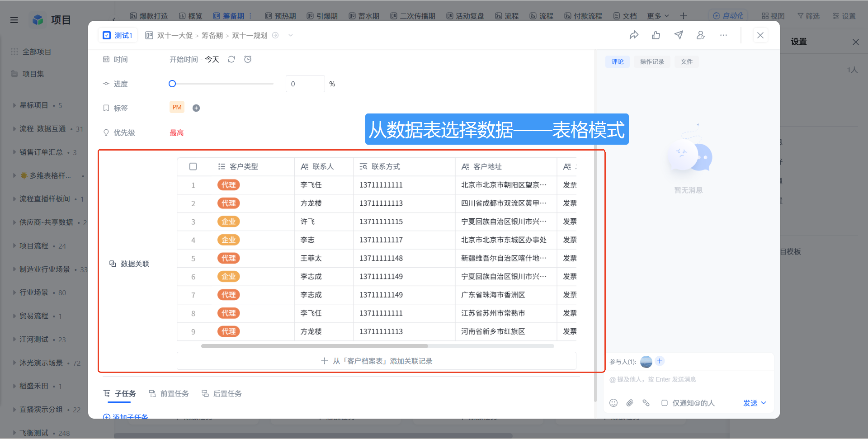The width and height of the screenshot is (868, 439).
Task: Add participant with blue plus icon
Action: [x=660, y=361]
